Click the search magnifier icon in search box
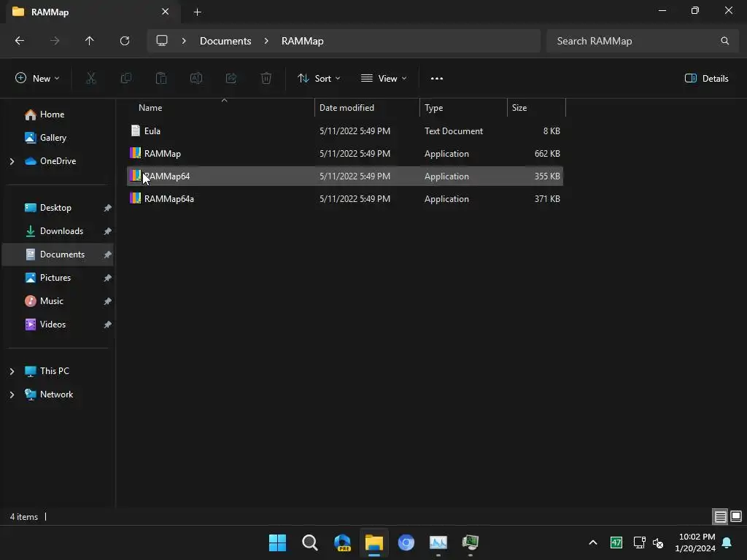This screenshot has width=747, height=560. pos(724,41)
